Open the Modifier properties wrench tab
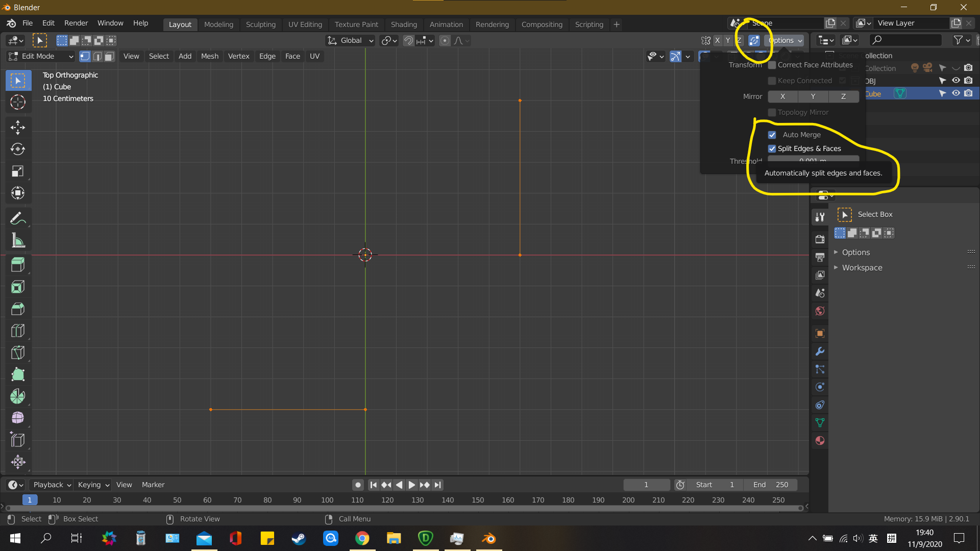 pos(820,352)
